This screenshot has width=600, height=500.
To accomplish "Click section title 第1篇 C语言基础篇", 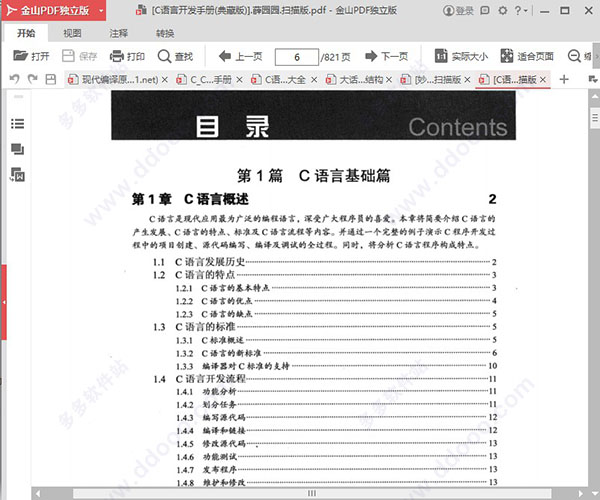I will tap(313, 176).
